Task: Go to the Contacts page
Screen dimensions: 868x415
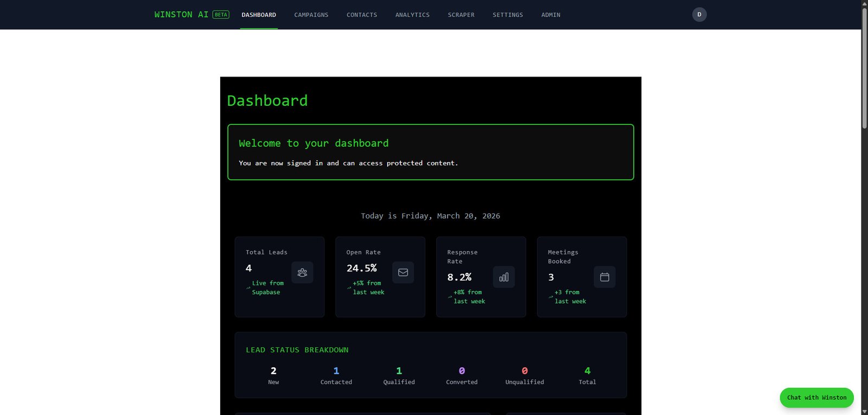Action: click(x=362, y=15)
